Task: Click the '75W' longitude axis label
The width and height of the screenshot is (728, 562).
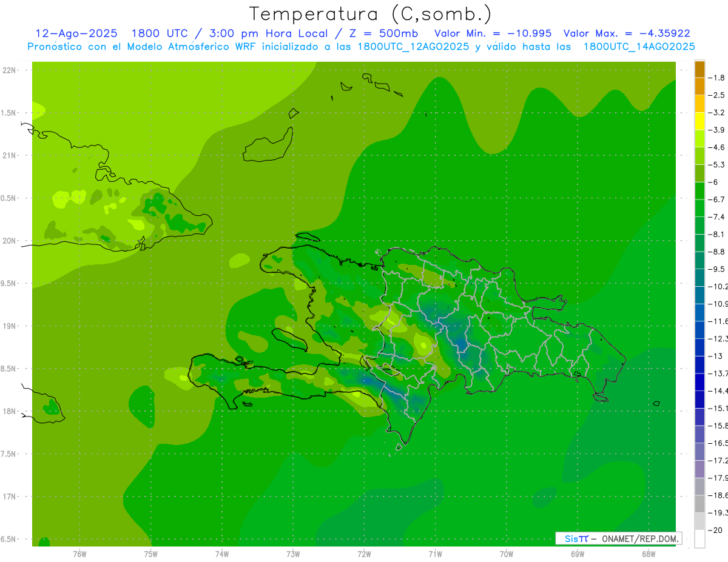Action: tap(150, 554)
